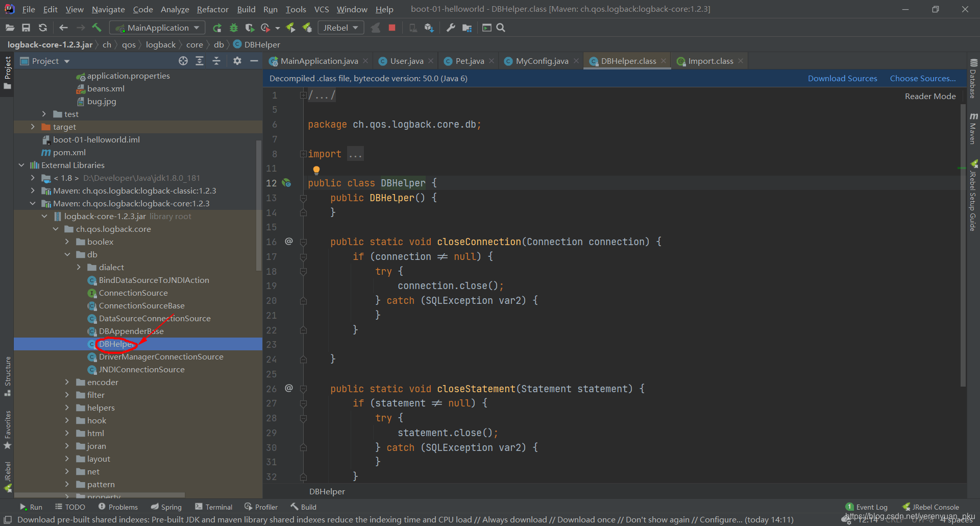Select JNDIConnectionSource class in tree
980x526 pixels.
coord(141,369)
